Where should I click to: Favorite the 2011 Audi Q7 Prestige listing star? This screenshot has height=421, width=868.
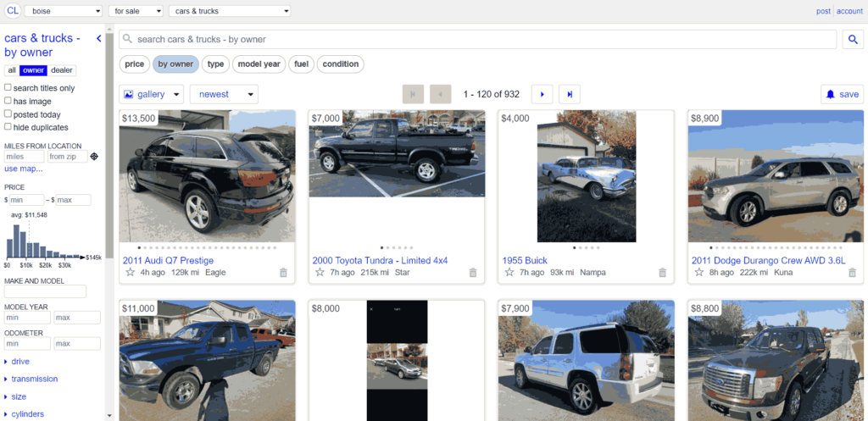(130, 272)
